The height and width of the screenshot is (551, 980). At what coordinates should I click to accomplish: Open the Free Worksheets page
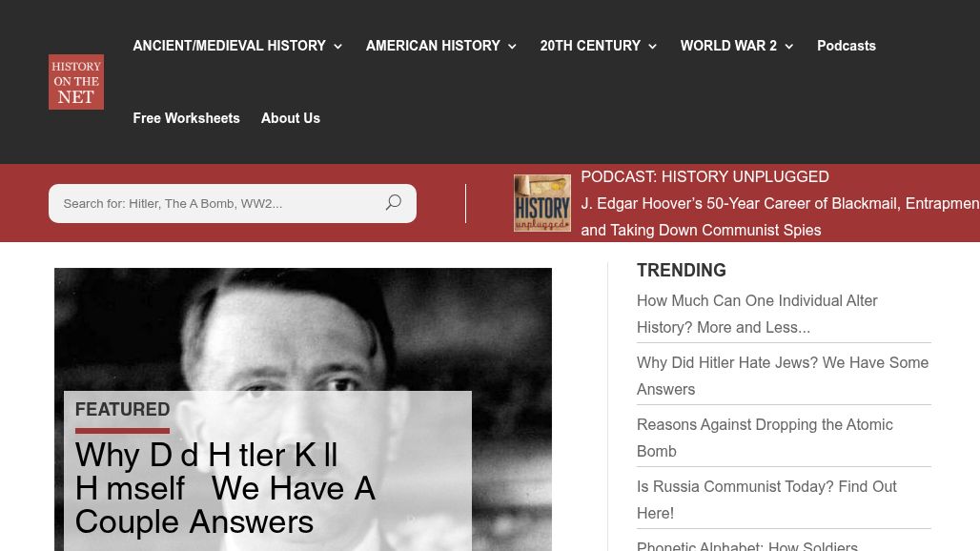click(186, 118)
